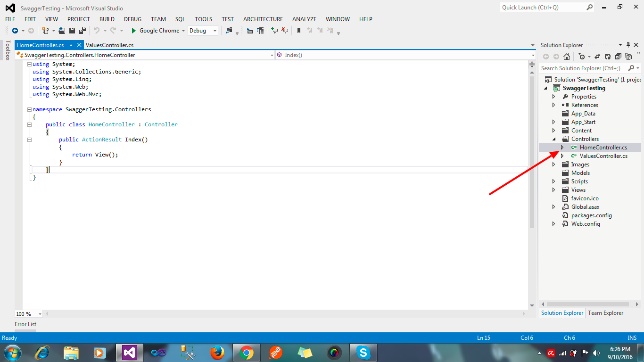The height and width of the screenshot is (362, 644).
Task: Open the Toolbox side panel
Action: tap(7, 50)
